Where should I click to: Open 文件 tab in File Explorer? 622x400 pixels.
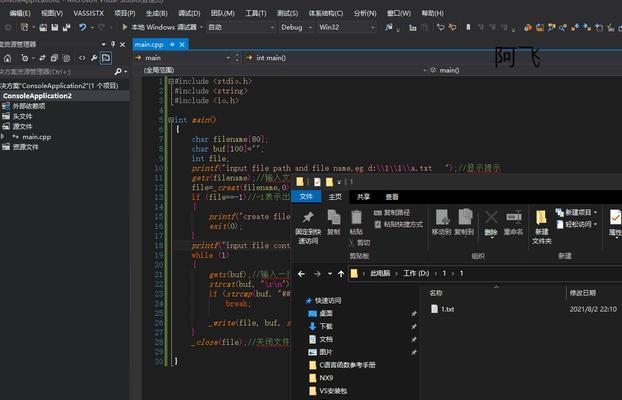click(306, 196)
